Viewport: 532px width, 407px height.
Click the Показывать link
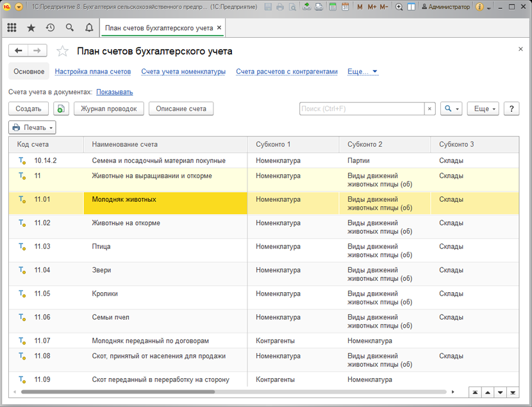point(114,92)
